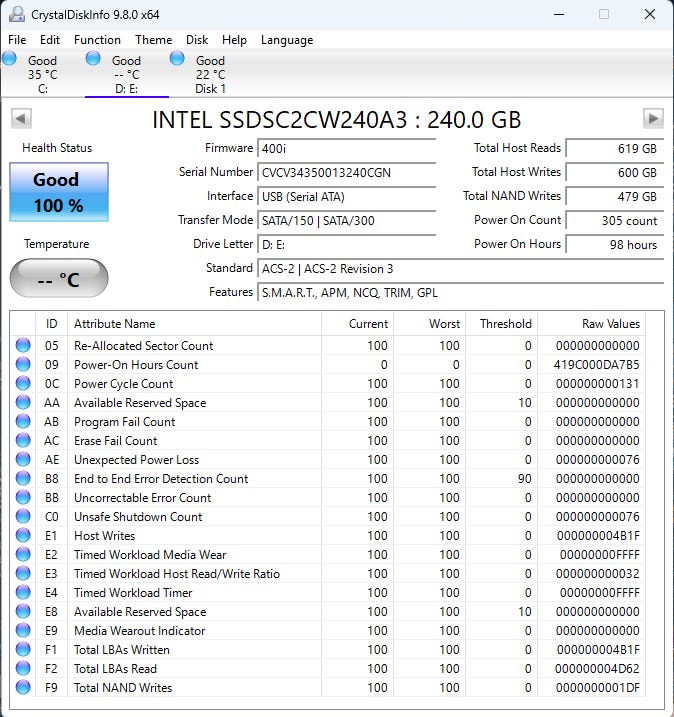Click status orb for attribute AA
Image resolution: width=674 pixels, height=717 pixels.
(23, 402)
